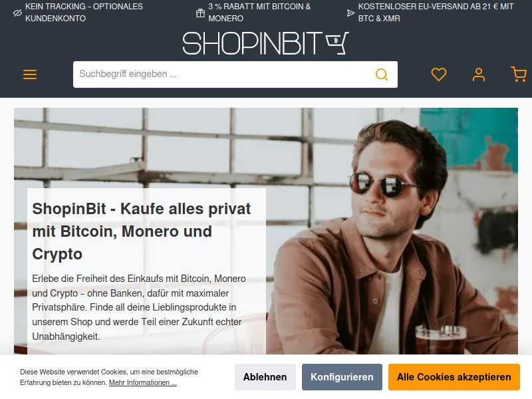Open the shopping cart icon
The width and height of the screenshot is (532, 399).
click(x=519, y=74)
